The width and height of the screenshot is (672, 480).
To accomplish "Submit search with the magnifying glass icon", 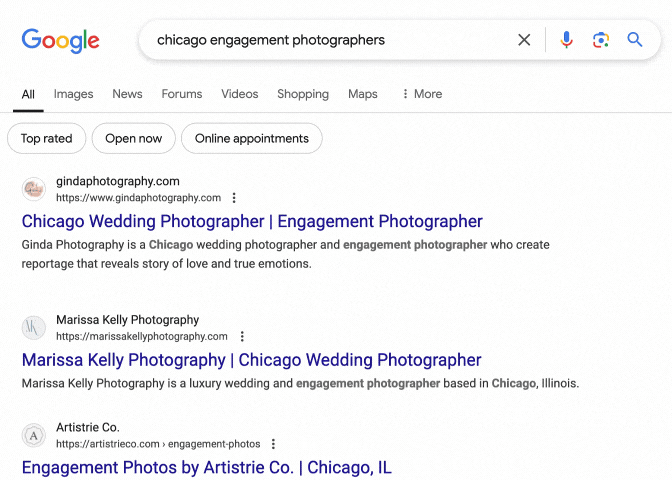I will pyautogui.click(x=635, y=40).
